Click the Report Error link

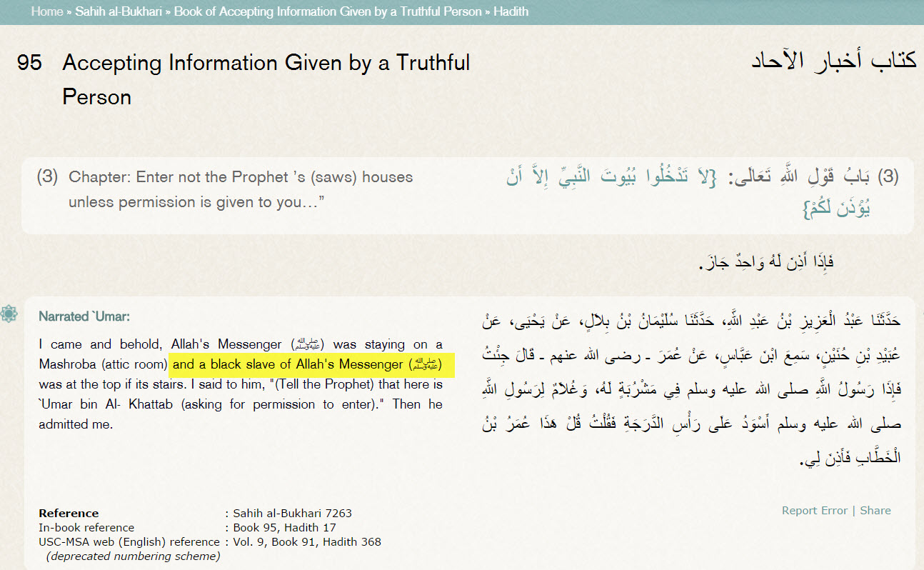815,510
